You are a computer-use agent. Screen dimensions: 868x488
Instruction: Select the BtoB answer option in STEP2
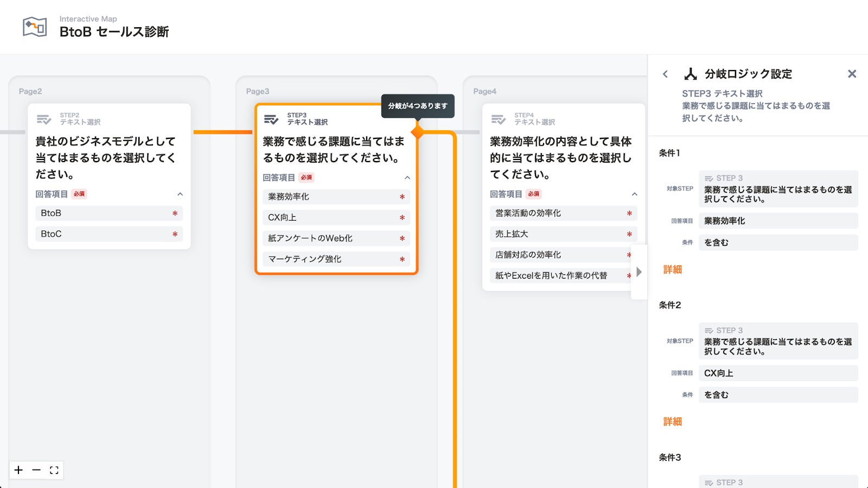coord(109,213)
